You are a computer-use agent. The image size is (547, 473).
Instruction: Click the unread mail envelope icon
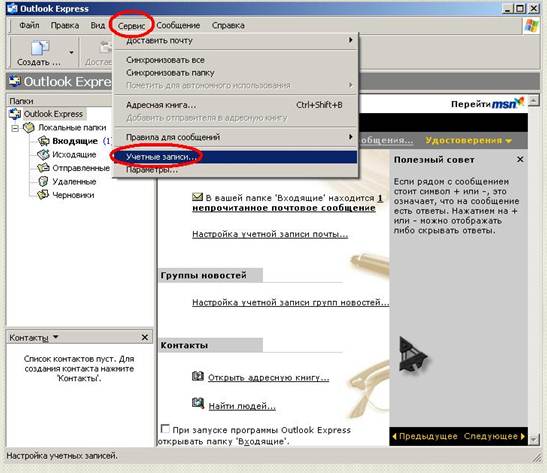tap(197, 197)
